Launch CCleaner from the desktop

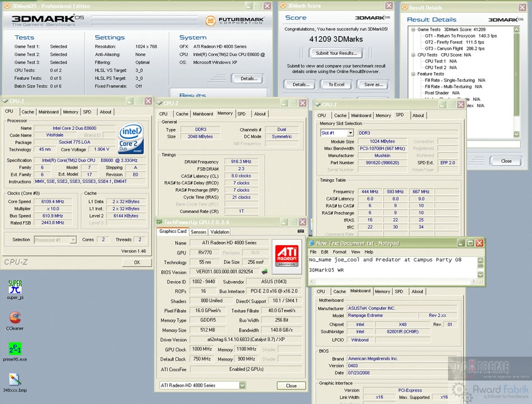point(15,318)
